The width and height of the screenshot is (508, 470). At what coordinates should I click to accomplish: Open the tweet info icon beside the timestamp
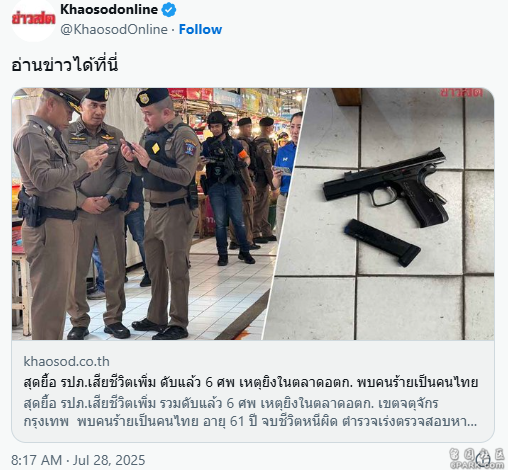[x=484, y=459]
